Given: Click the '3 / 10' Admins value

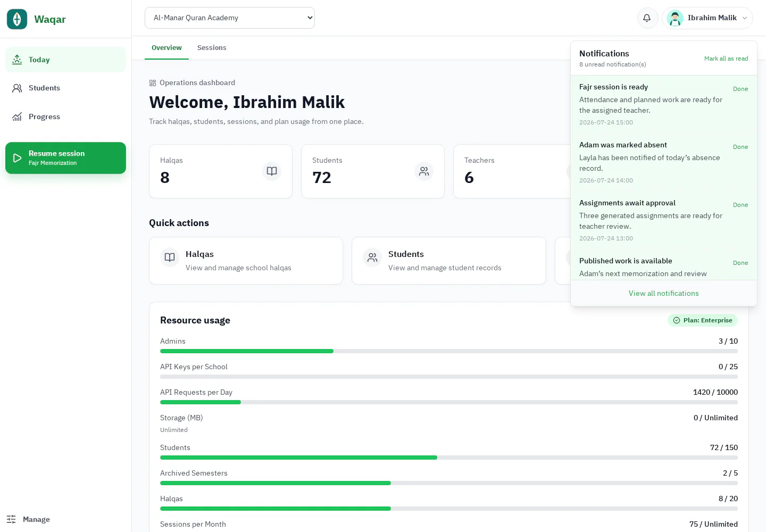Looking at the screenshot, I should (728, 341).
